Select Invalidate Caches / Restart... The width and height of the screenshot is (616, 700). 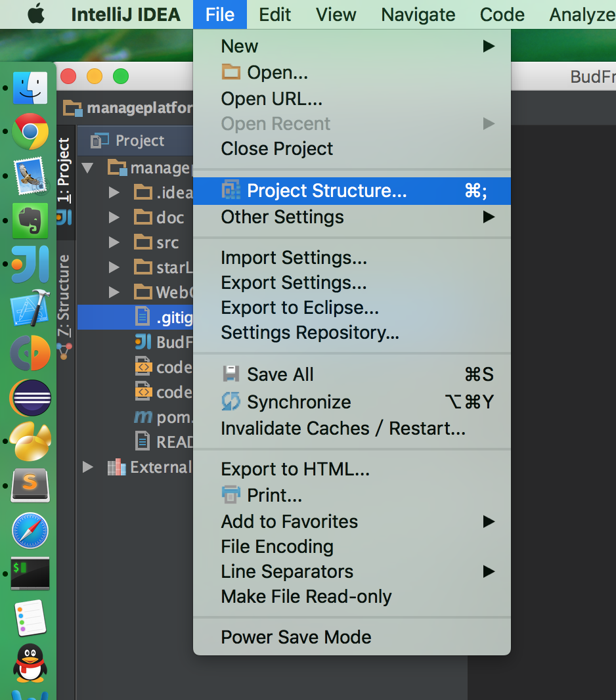352,428
